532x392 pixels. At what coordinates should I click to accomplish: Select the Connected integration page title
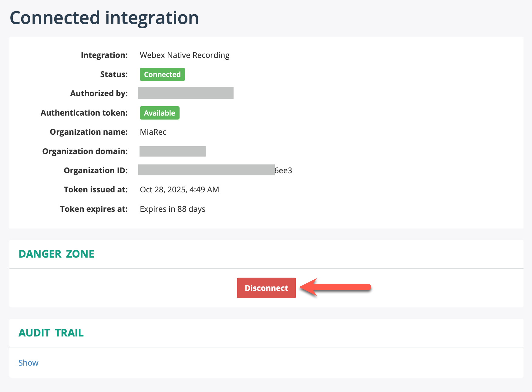pos(104,18)
